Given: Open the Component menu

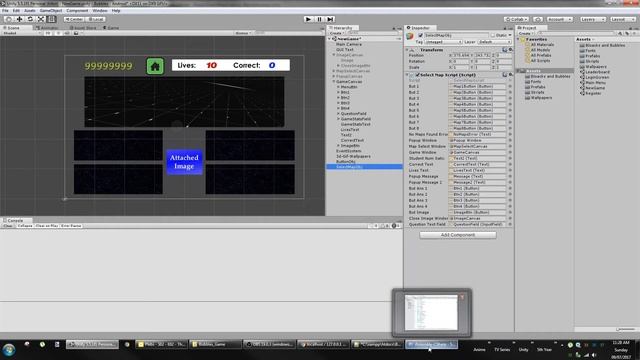Looking at the screenshot, I should pyautogui.click(x=77, y=11).
